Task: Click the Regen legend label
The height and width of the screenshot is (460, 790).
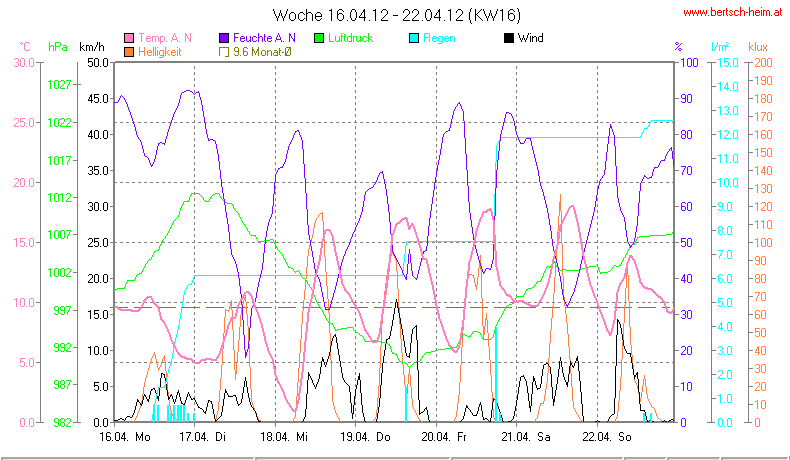Action: pyautogui.click(x=439, y=38)
